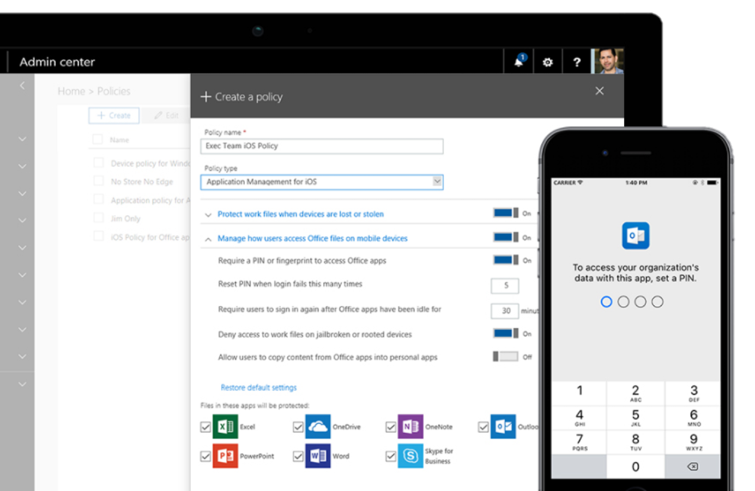Collapse Manage how users access Office files
Image resolution: width=755 pixels, height=491 pixels.
pyautogui.click(x=208, y=238)
